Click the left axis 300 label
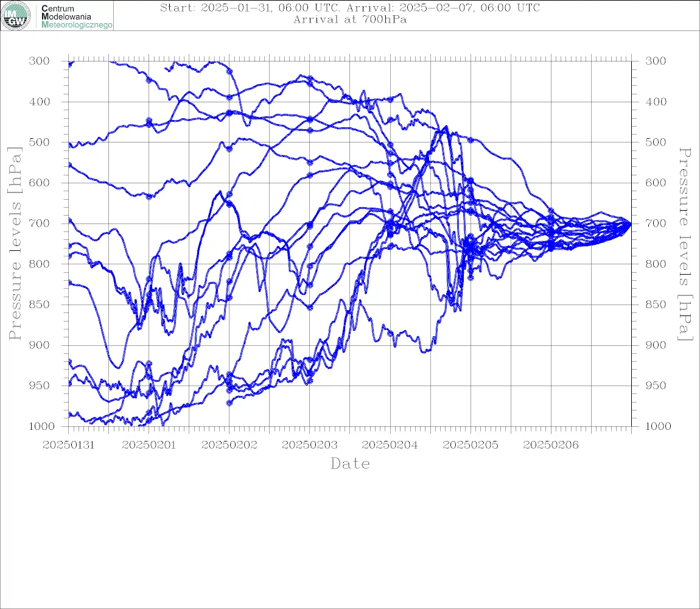The height and width of the screenshot is (609, 700). coord(40,61)
